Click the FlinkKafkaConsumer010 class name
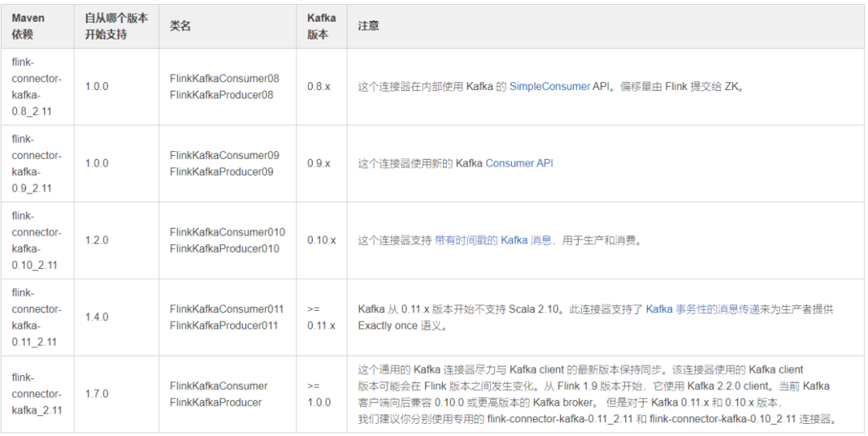 tap(227, 232)
